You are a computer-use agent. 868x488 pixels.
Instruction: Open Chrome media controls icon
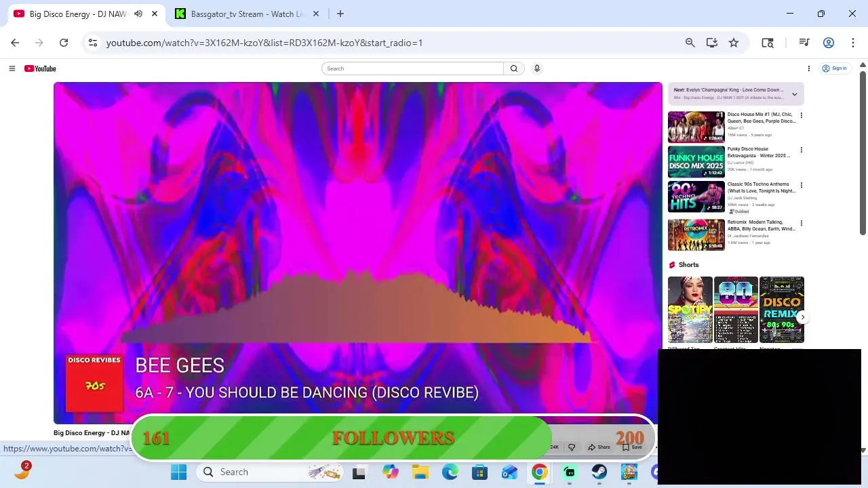pyautogui.click(x=804, y=43)
